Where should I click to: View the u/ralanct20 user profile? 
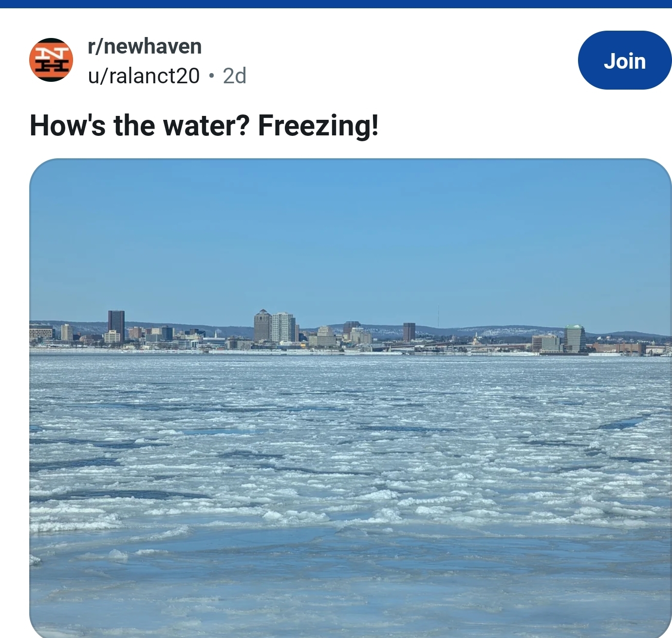[144, 76]
